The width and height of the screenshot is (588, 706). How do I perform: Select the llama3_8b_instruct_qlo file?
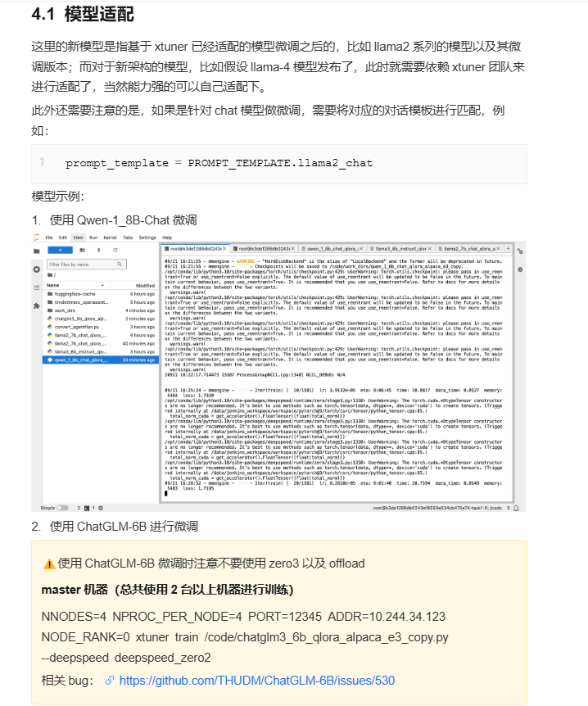coord(101,351)
